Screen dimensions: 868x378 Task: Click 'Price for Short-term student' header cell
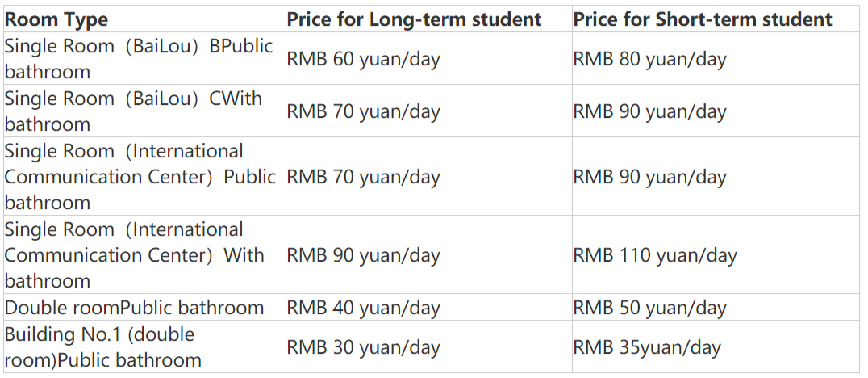(703, 19)
